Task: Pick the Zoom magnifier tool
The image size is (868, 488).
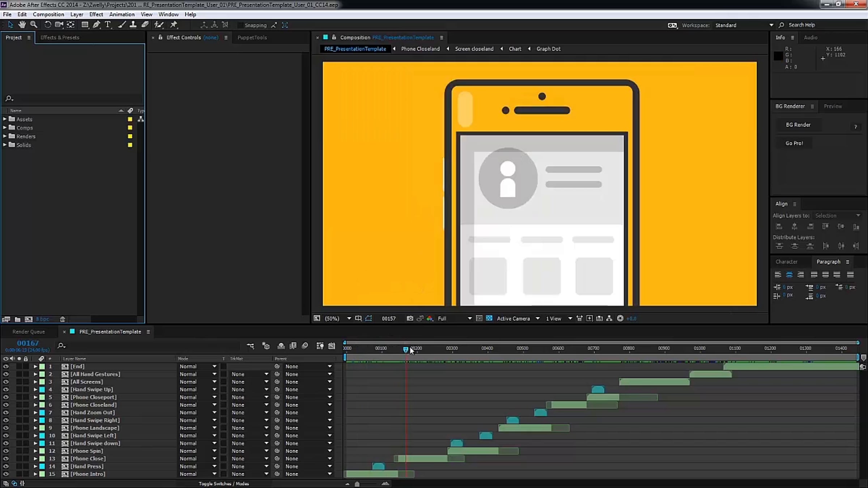Action: coord(34,25)
